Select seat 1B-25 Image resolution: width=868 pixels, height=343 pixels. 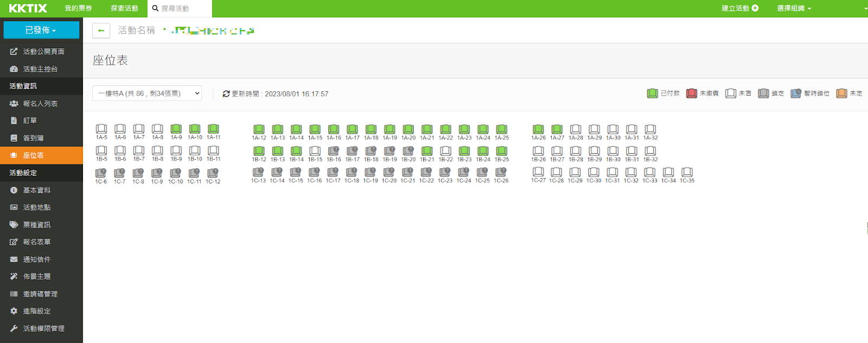click(x=502, y=151)
